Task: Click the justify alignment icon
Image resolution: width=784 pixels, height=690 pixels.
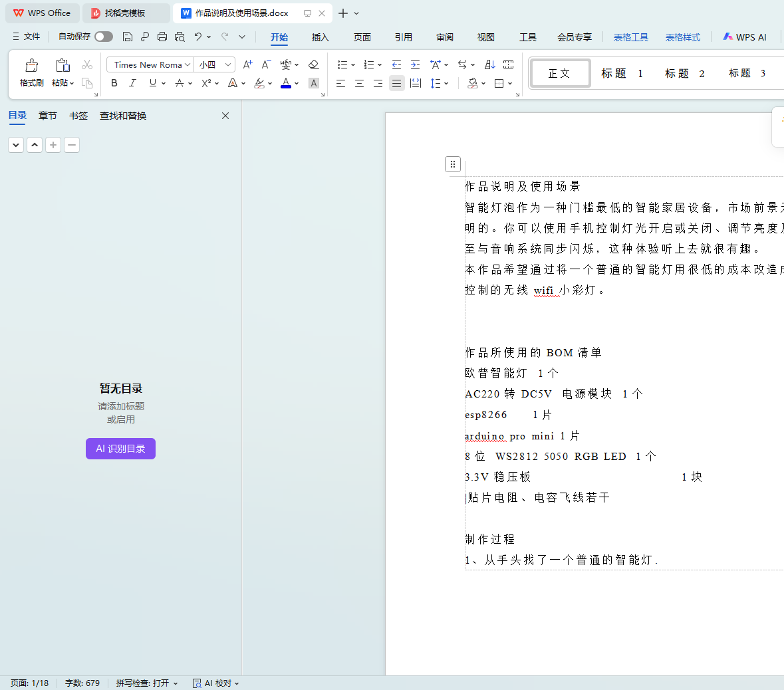Action: pos(396,83)
